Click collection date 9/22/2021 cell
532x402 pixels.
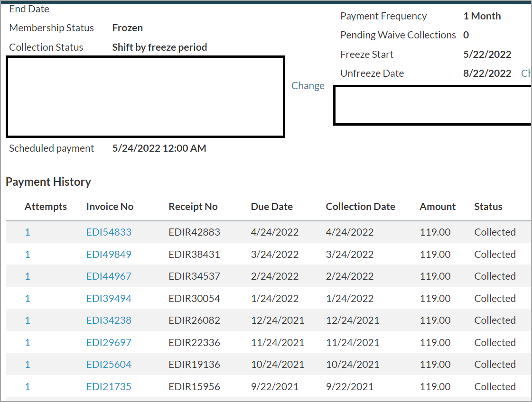click(x=349, y=386)
